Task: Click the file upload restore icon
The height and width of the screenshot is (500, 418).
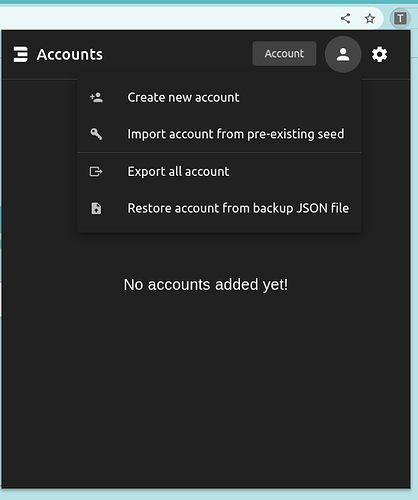Action: 96,208
